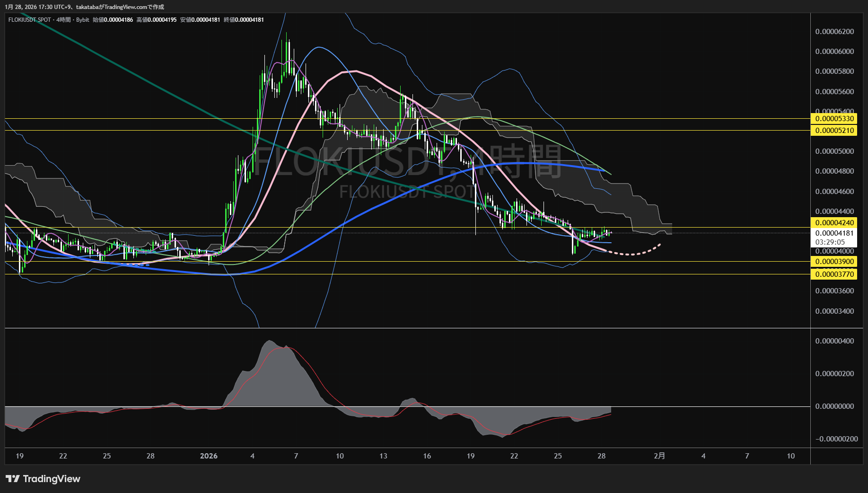Click the 0.00006200 price axis label
The image size is (868, 493).
click(834, 32)
